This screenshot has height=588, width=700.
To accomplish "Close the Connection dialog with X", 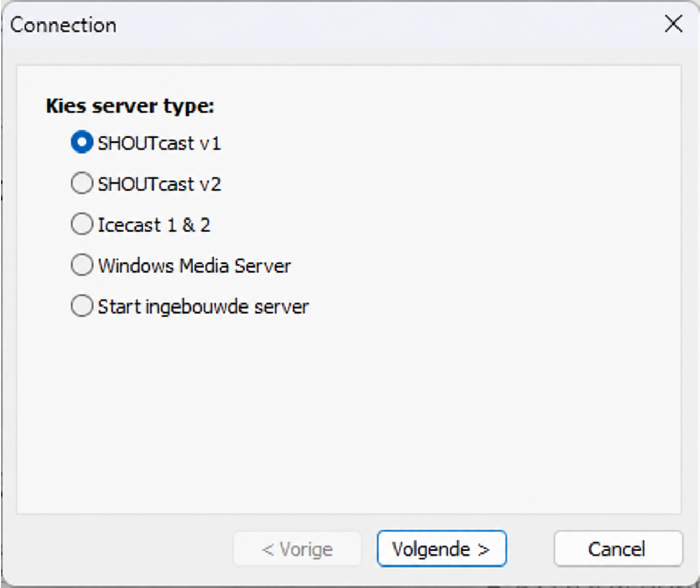I will tap(673, 24).
